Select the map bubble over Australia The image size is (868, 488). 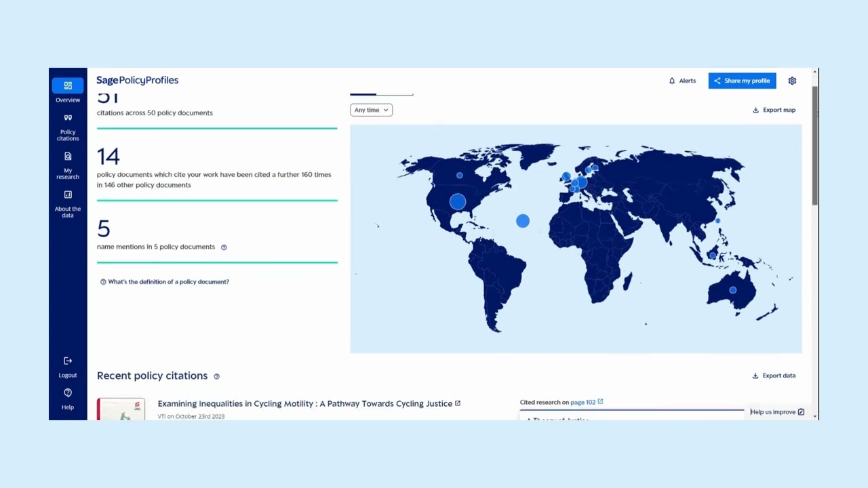pos(732,290)
